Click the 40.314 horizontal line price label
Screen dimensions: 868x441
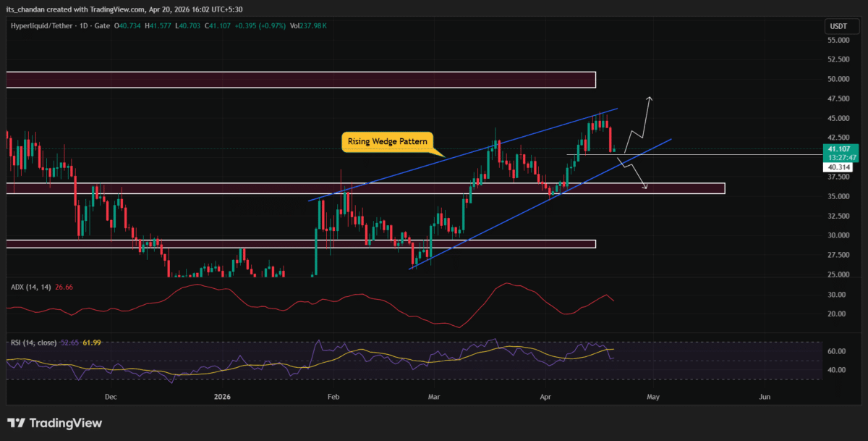pos(838,167)
